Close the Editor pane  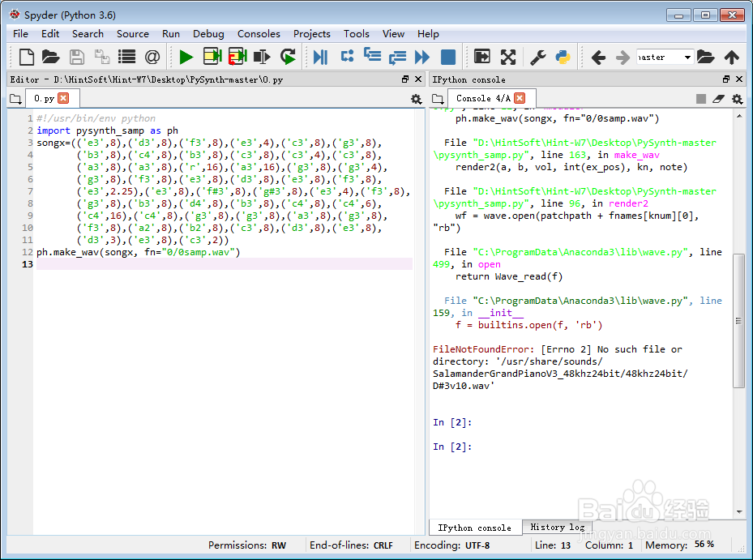click(x=418, y=79)
